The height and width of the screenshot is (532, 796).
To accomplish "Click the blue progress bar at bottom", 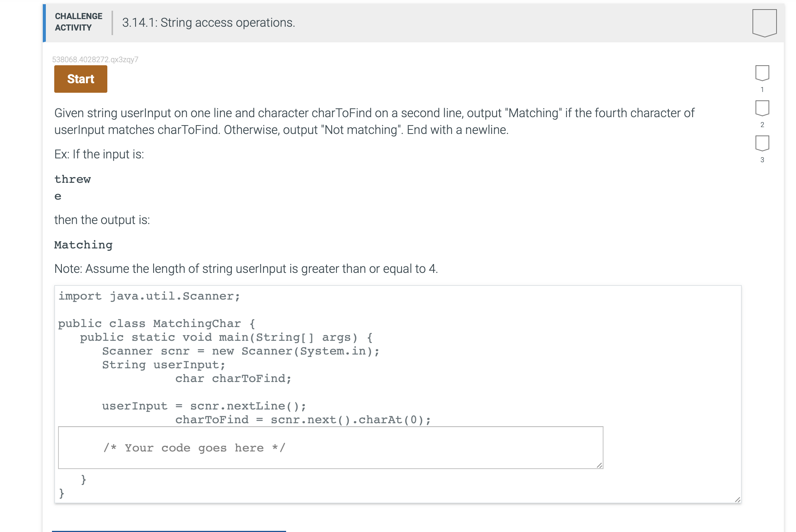I will click(x=169, y=530).
